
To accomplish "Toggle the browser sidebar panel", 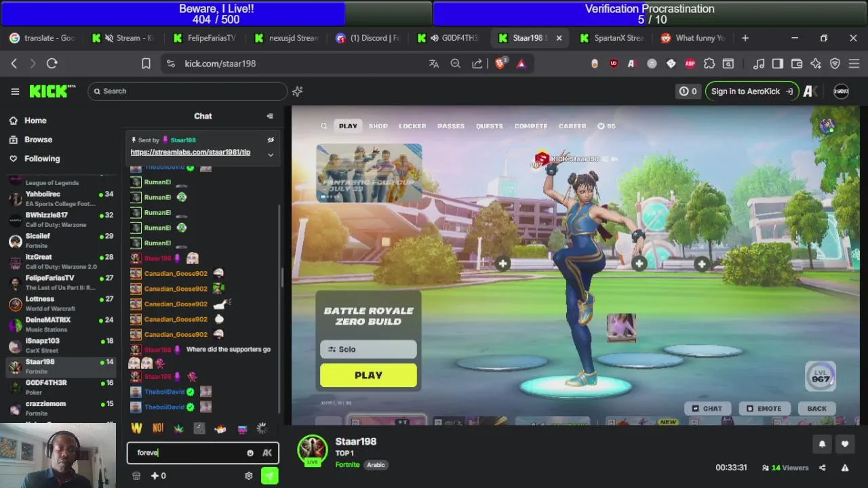I will pos(778,64).
